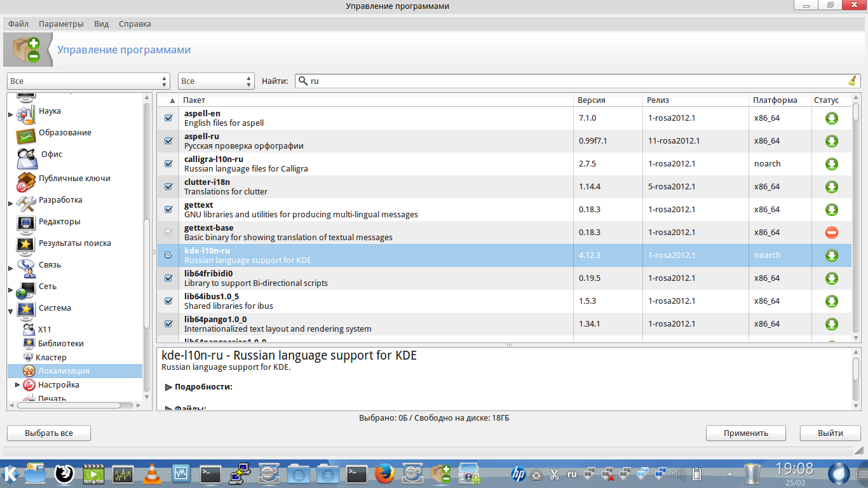Select the Библиотеки subcategory
The image size is (868, 488).
pyautogui.click(x=61, y=344)
